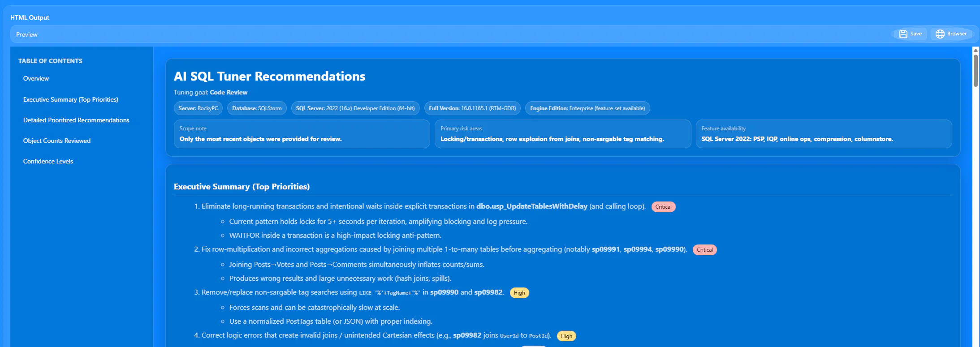Click the High badge after sp09982 tag search

pos(519,293)
